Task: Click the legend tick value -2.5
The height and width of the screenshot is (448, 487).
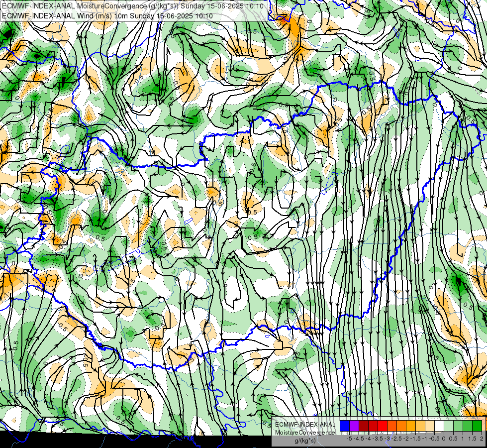Action: 397,439
